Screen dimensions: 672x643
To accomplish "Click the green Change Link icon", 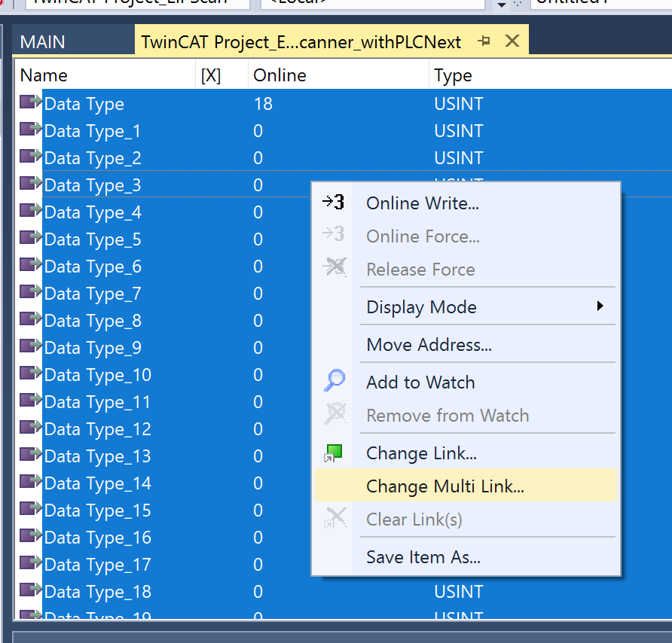I will (x=334, y=453).
